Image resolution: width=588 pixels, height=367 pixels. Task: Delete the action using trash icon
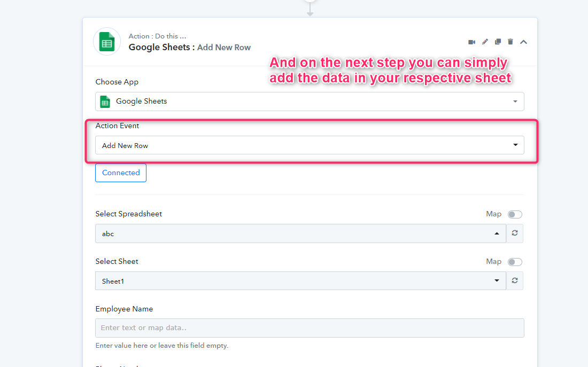510,42
